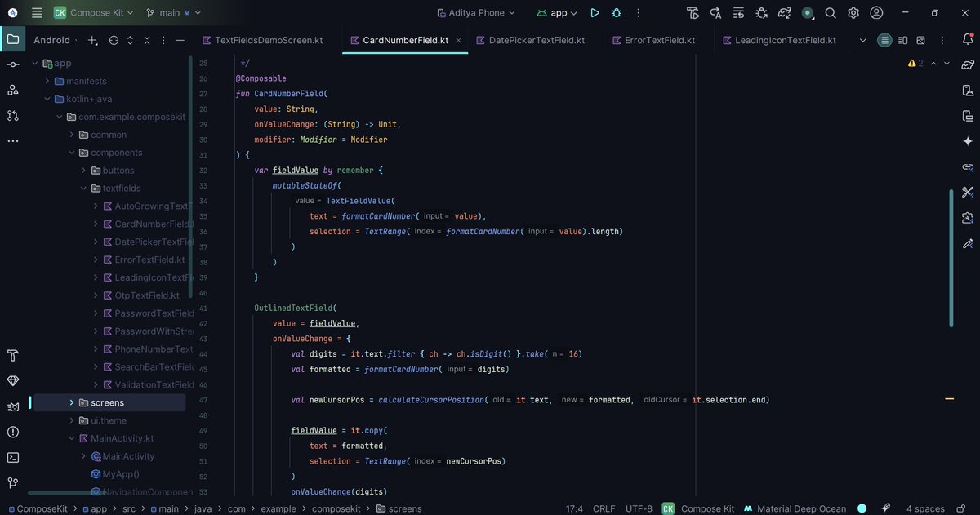Switch to TextFieldsDemoScreen.kt tab
The width and height of the screenshot is (980, 515).
pos(262,40)
